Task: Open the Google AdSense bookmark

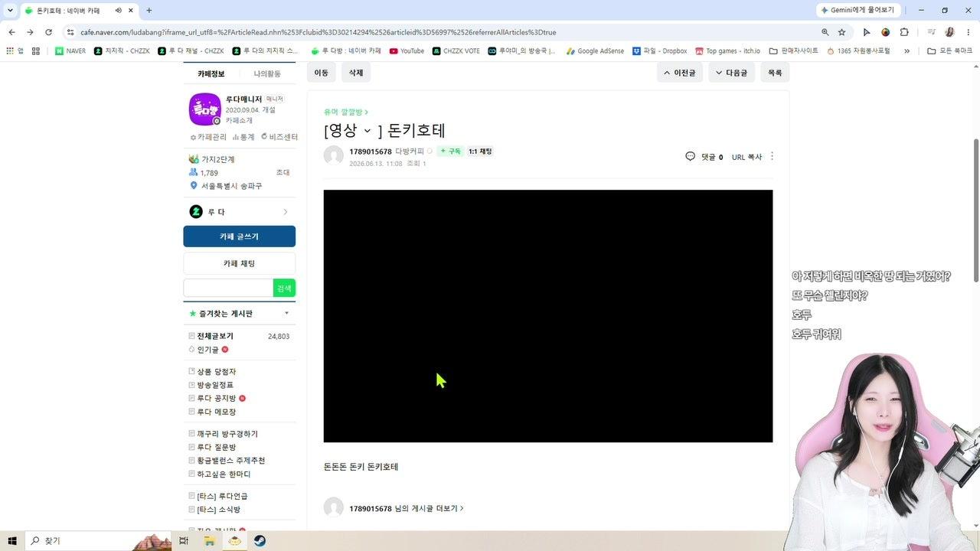Action: click(595, 51)
